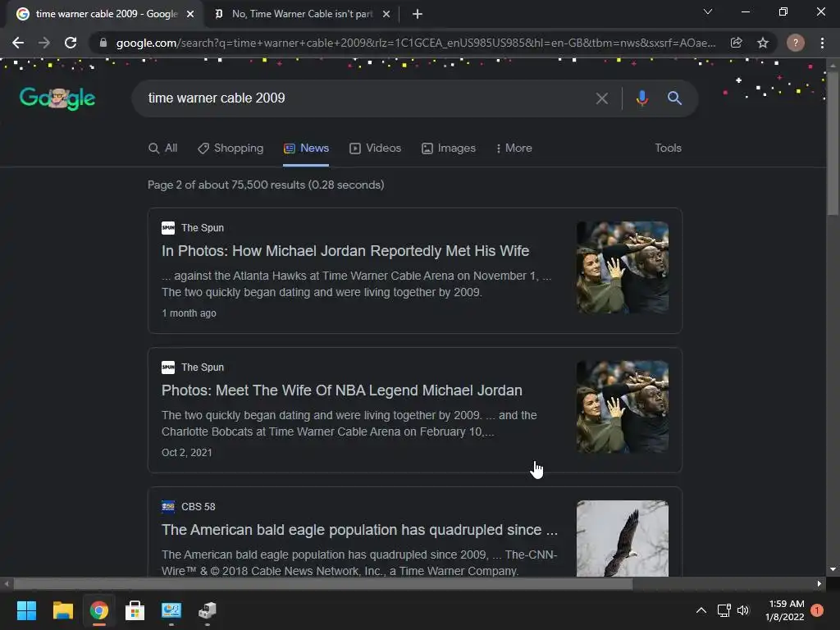The width and height of the screenshot is (840, 630).
Task: Click the remote desktop taskbar icon
Action: (x=171, y=610)
